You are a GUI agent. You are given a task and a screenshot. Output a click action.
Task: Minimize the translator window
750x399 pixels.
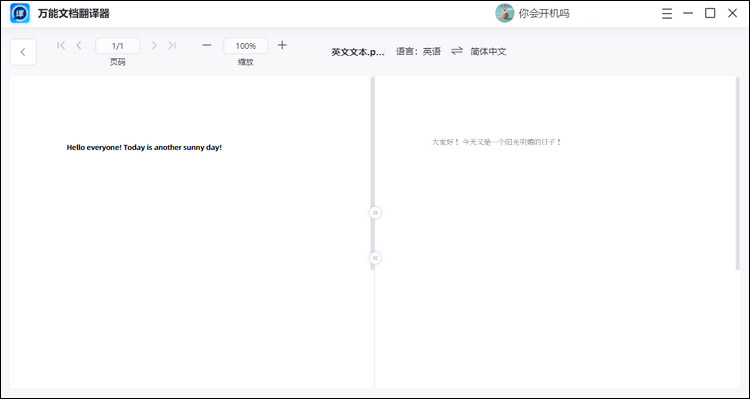tap(688, 13)
